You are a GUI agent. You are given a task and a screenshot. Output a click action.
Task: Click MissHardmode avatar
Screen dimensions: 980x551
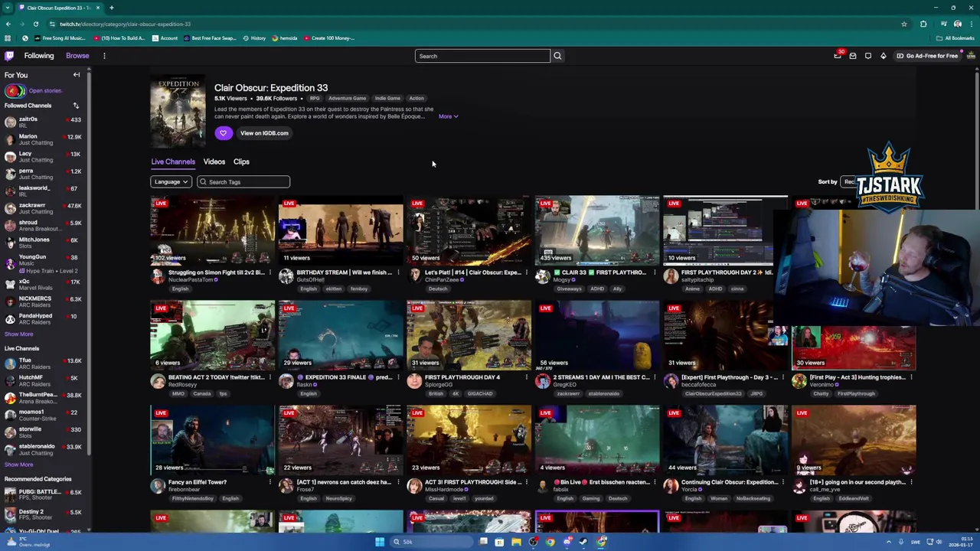click(x=414, y=486)
